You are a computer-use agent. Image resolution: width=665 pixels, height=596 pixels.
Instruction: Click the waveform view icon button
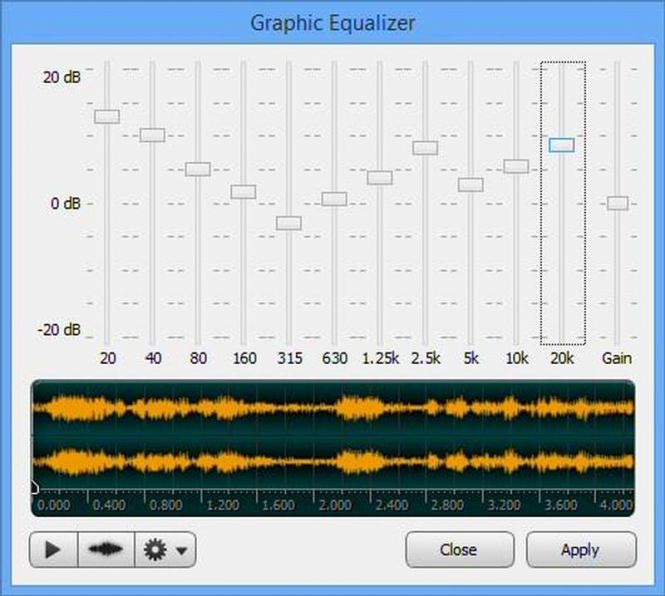[106, 550]
